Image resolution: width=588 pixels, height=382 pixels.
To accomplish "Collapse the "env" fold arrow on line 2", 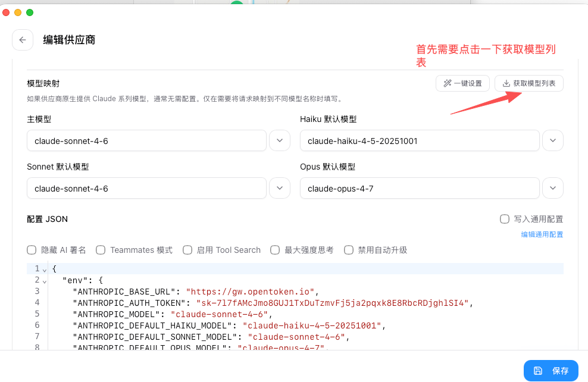I will click(45, 281).
